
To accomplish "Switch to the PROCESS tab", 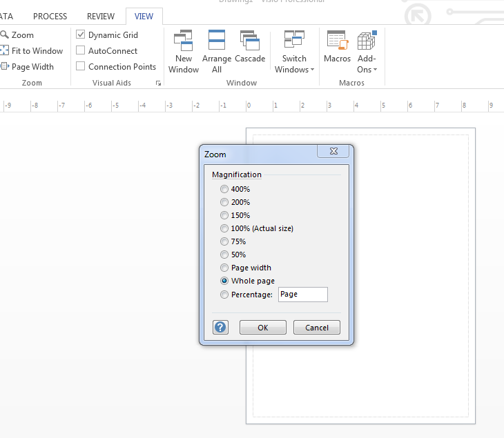I will (50, 17).
